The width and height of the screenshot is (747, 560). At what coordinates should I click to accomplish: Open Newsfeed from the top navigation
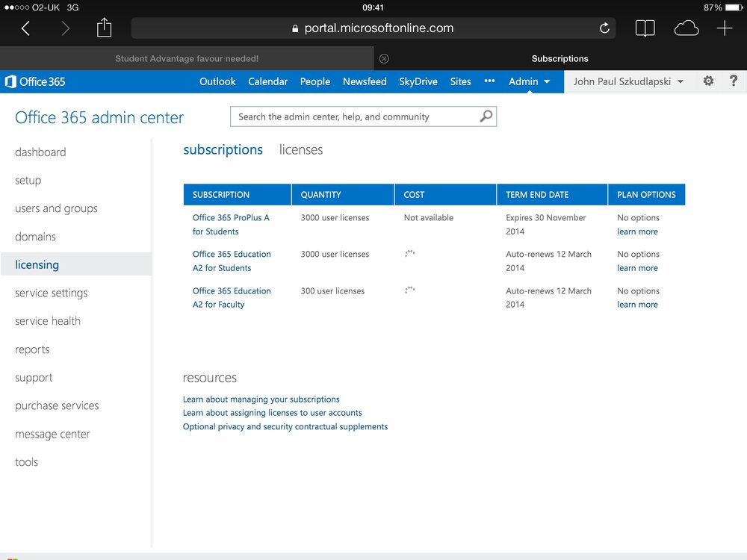(x=365, y=81)
